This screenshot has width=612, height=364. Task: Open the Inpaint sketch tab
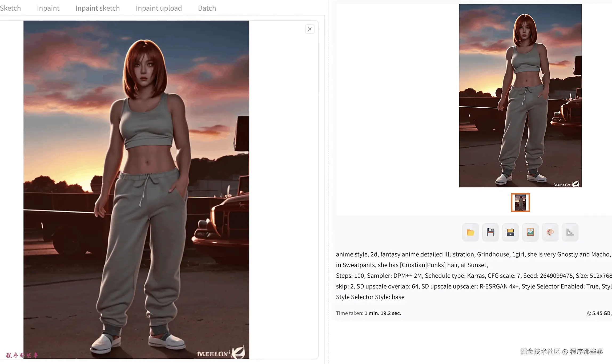click(x=98, y=8)
